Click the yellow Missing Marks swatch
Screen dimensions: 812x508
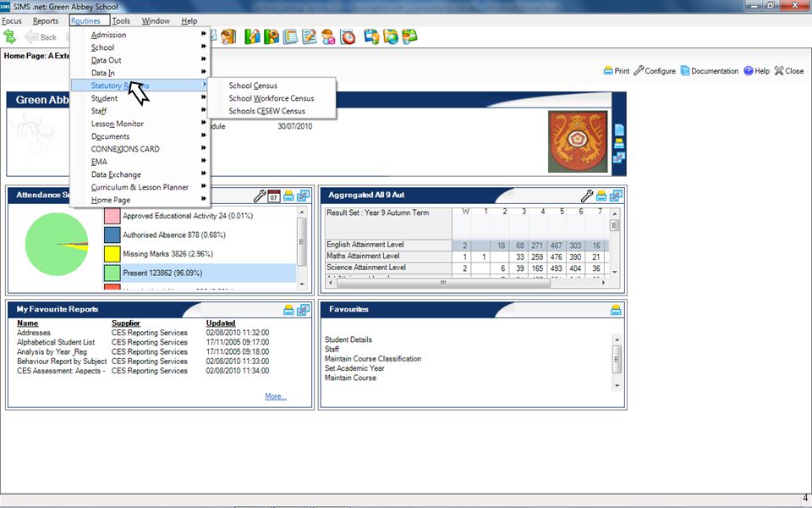tap(112, 254)
